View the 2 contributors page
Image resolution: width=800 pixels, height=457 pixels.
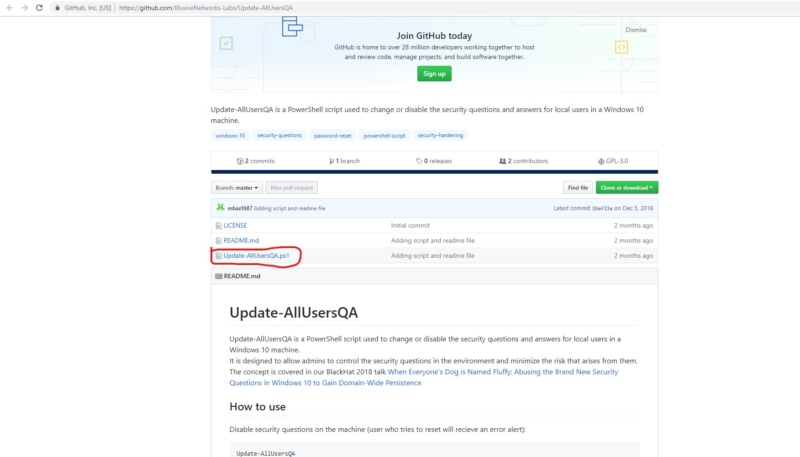(523, 161)
